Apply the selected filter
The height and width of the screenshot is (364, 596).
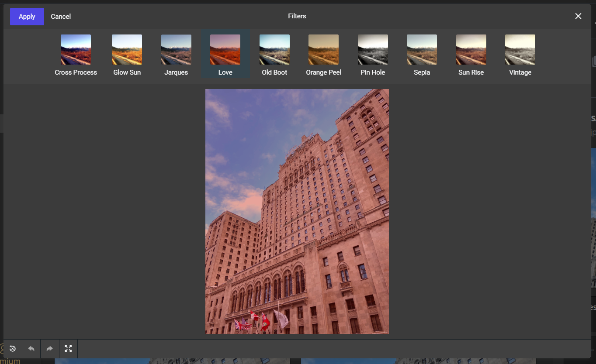27,17
